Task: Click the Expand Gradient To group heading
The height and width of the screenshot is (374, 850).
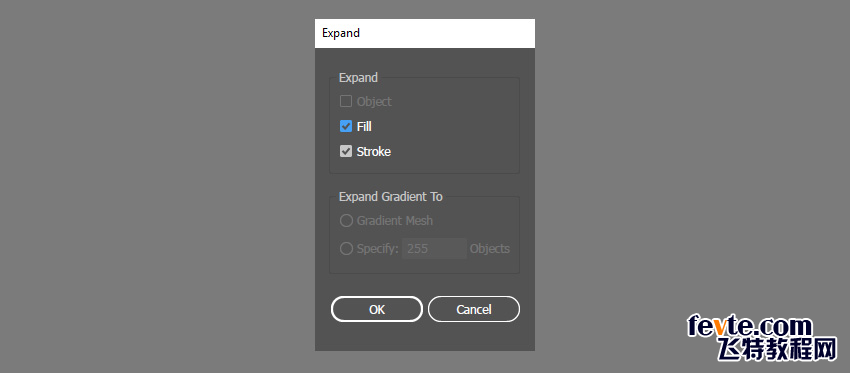Action: [391, 197]
